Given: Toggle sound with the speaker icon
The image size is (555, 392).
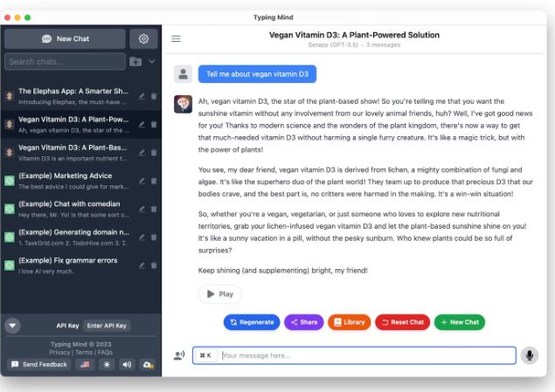Looking at the screenshot, I should coord(127,364).
